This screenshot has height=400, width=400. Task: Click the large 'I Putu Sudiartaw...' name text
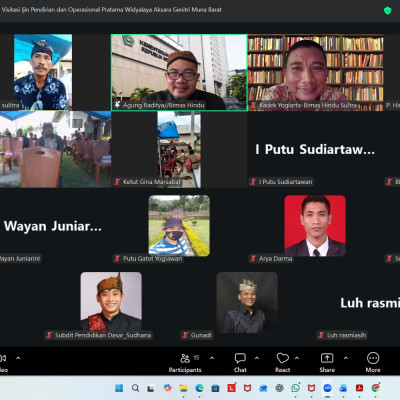point(315,149)
